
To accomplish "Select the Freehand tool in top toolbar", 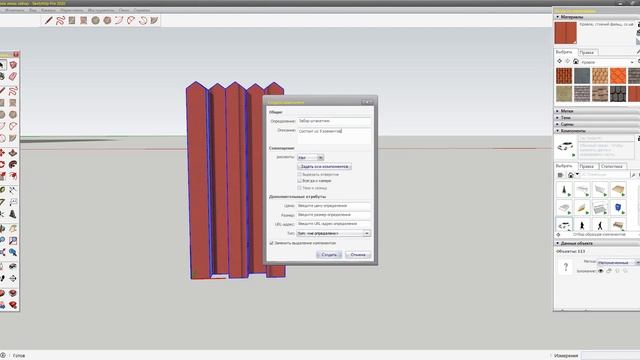I will pyautogui.click(x=60, y=20).
